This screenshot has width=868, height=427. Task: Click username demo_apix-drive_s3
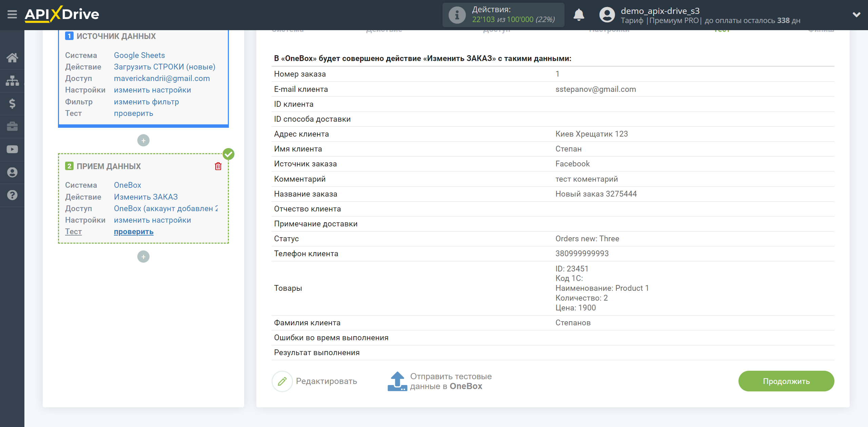pos(660,11)
